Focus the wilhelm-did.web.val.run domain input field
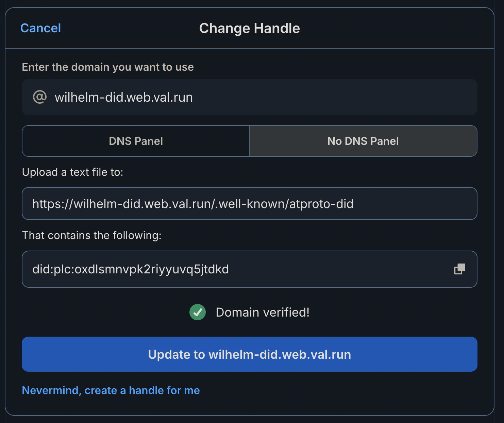504x423 pixels. click(124, 98)
